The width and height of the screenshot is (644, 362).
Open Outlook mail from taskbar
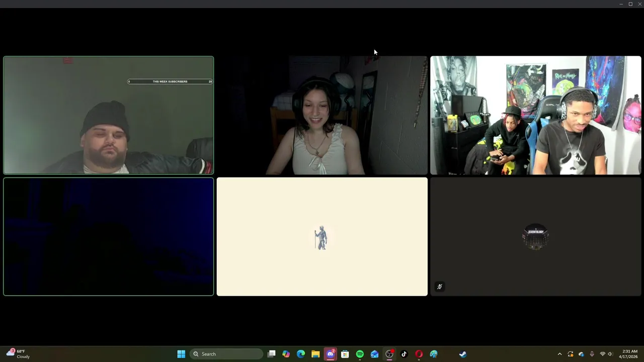click(374, 354)
